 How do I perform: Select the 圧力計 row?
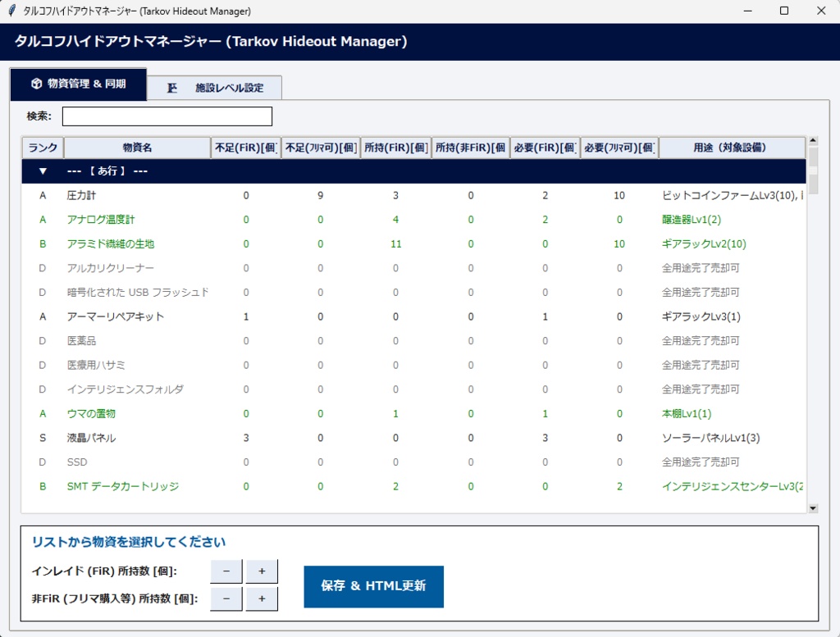(x=413, y=195)
